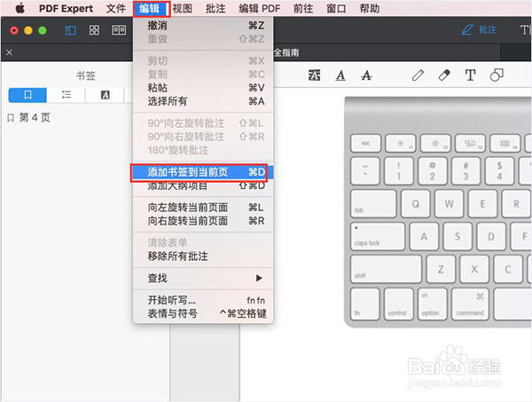Choose 撤消 from the edit menu

[x=203, y=26]
